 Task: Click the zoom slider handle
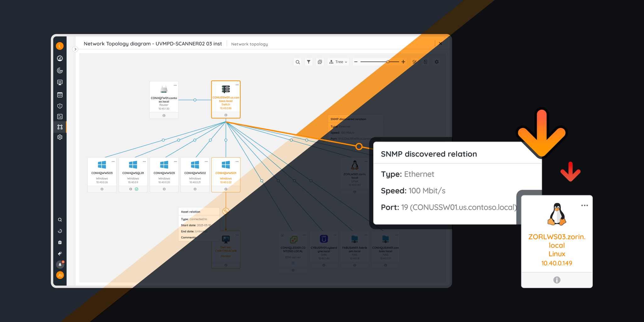(388, 62)
